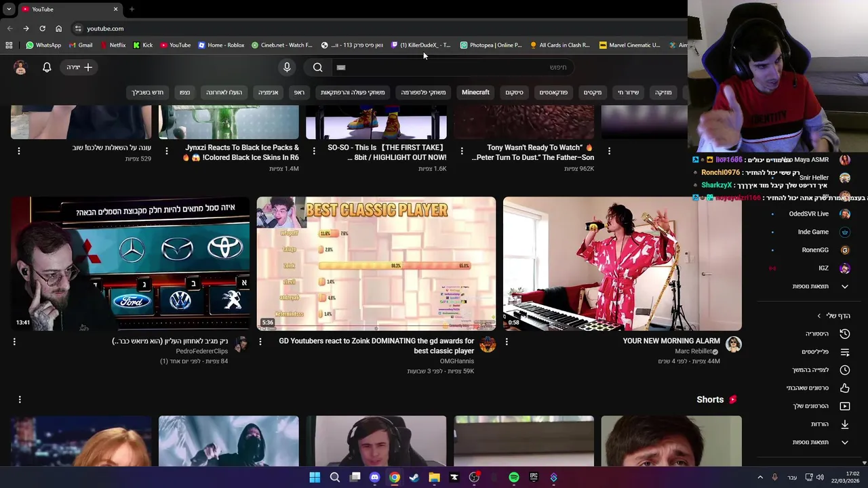Click the magnifying glass search icon
This screenshot has width=868, height=488.
[317, 67]
